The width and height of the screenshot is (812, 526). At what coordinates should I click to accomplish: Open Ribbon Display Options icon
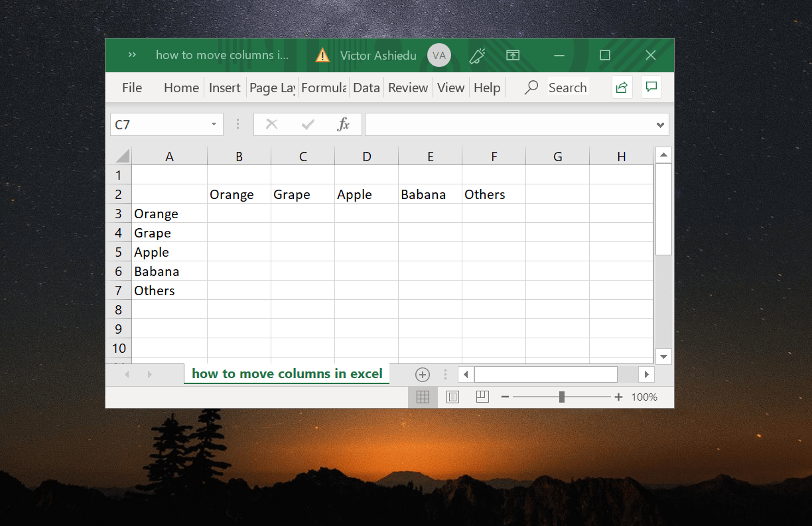(512, 55)
